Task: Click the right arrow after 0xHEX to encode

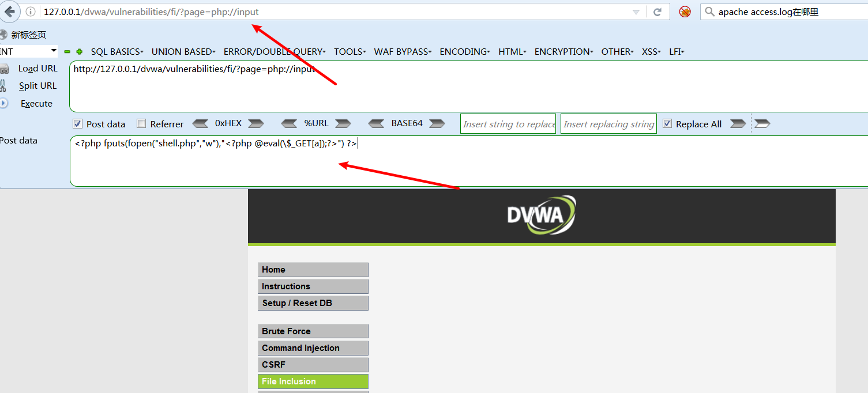Action: [256, 123]
